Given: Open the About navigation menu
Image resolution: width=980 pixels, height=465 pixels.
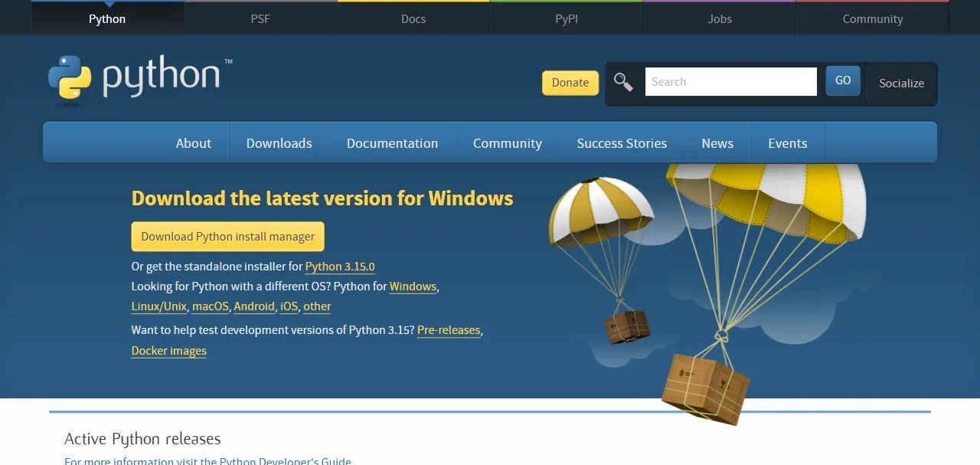Looking at the screenshot, I should pos(194,143).
